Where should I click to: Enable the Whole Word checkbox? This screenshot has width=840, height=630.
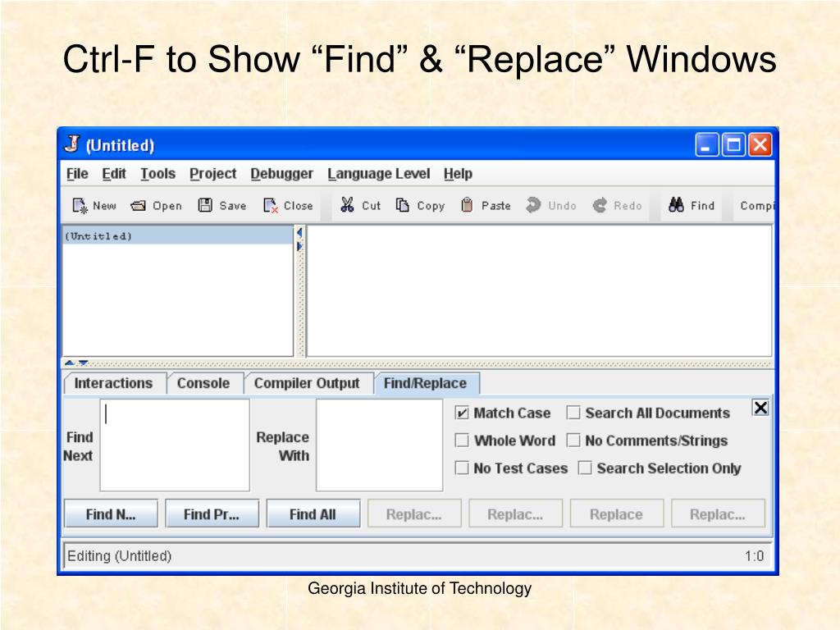(x=462, y=441)
